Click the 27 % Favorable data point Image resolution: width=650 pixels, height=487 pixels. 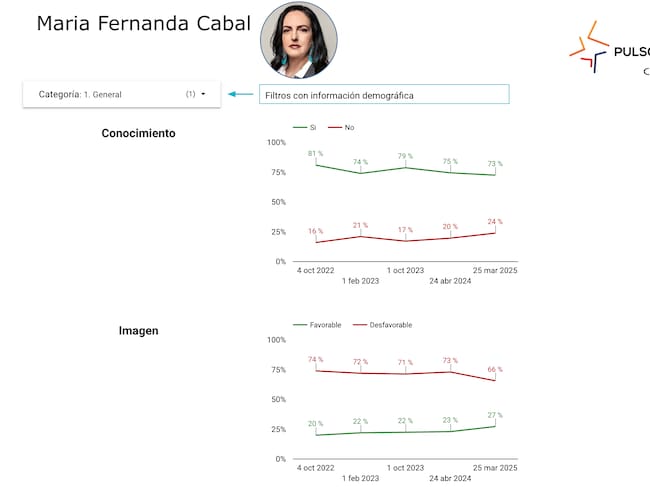[x=495, y=426]
